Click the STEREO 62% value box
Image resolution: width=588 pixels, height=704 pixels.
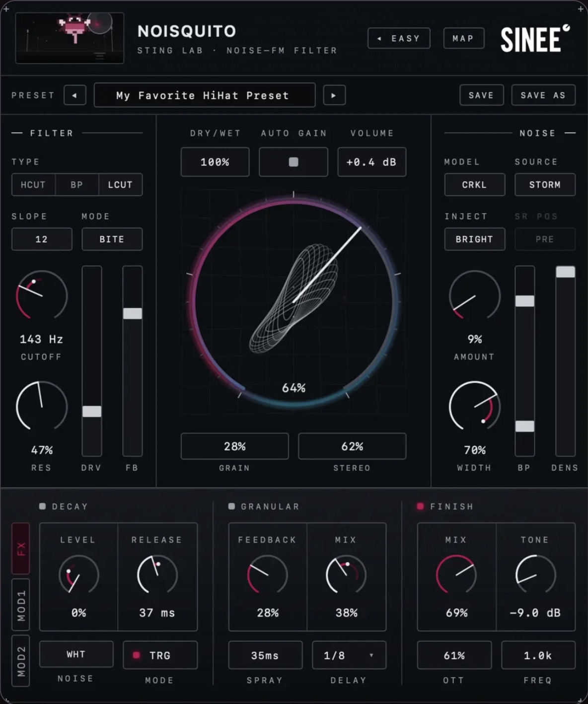coord(352,446)
